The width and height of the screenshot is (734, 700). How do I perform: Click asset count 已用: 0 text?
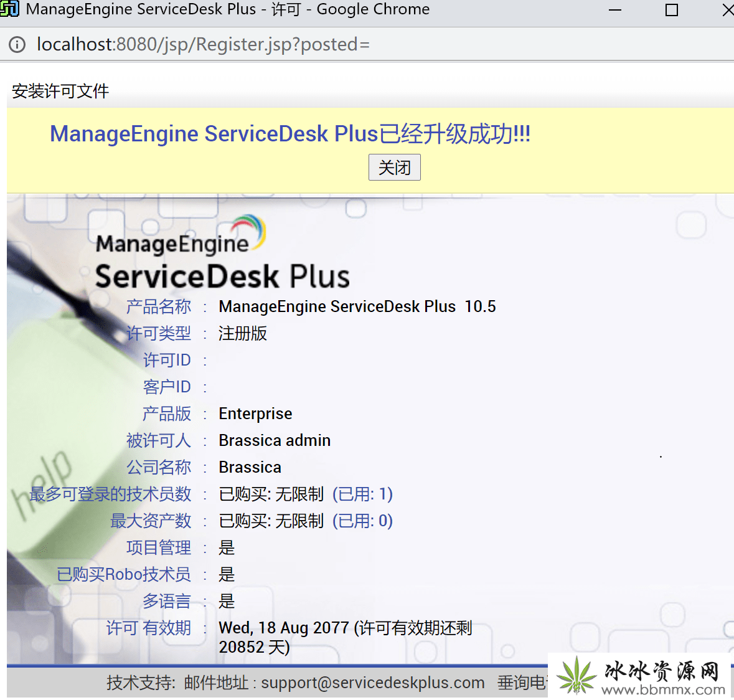coord(363,521)
